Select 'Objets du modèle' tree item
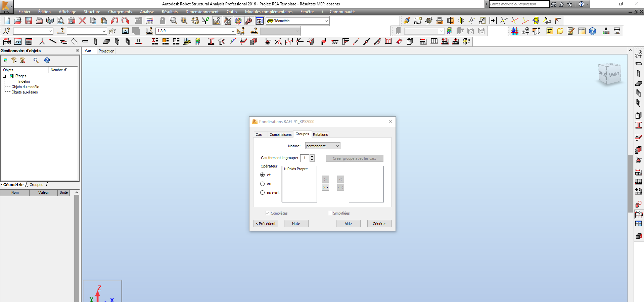644x302 pixels. pos(25,87)
